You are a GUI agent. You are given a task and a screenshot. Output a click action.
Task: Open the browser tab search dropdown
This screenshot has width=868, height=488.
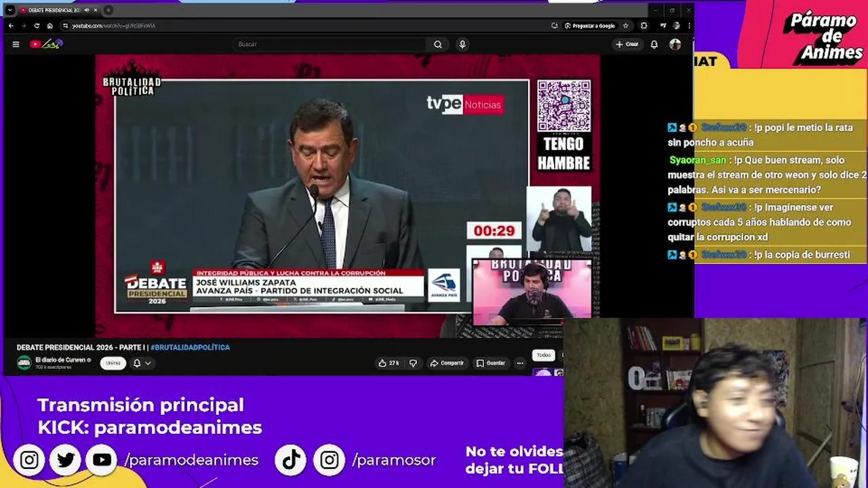[9, 10]
